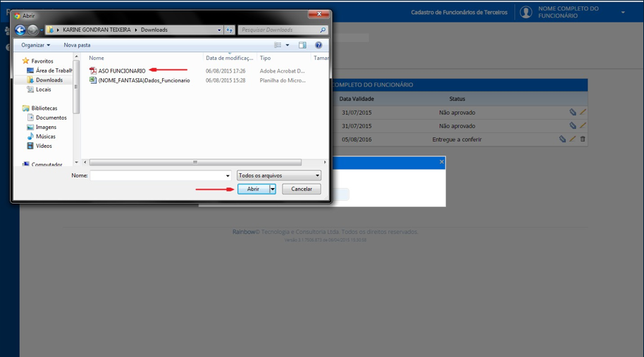This screenshot has height=357, width=644.
Task: Select the (NOME_FANTASIA)Dados_Funcionario spreadsheet
Action: [140, 80]
